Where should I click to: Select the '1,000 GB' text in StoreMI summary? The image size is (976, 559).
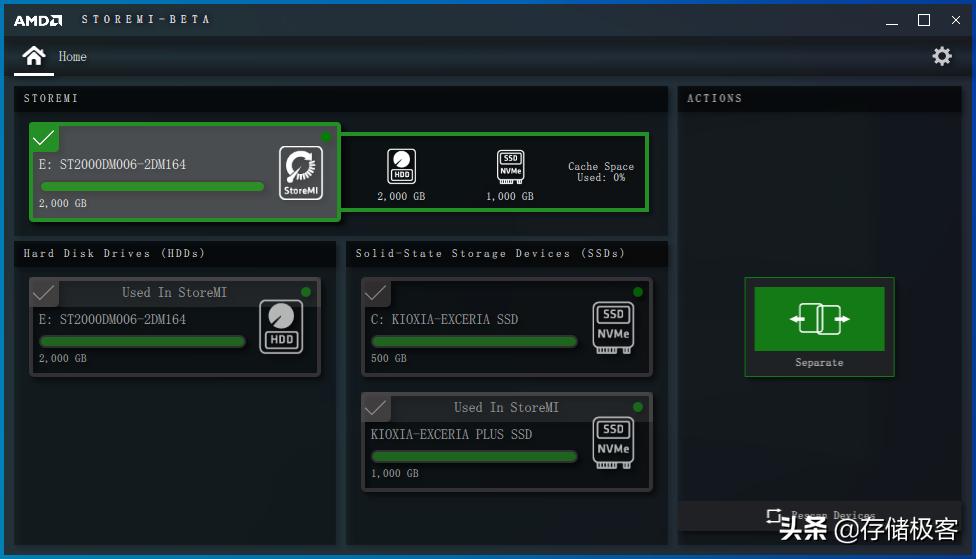(x=510, y=196)
